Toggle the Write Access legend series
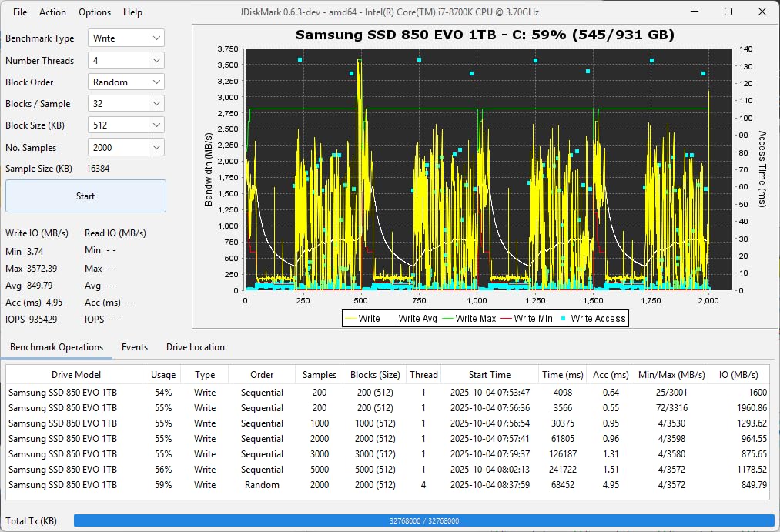This screenshot has width=780, height=532. 602,318
